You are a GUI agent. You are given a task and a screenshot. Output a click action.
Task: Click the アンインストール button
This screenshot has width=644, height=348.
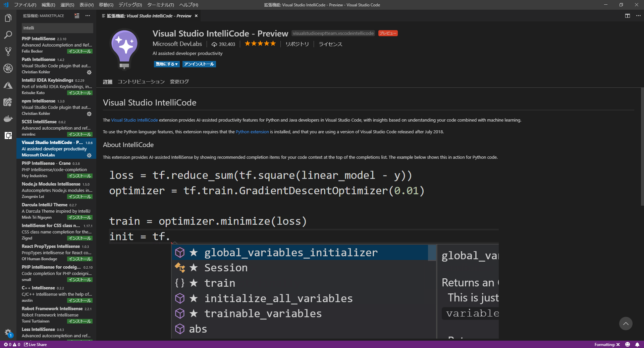[x=199, y=64]
